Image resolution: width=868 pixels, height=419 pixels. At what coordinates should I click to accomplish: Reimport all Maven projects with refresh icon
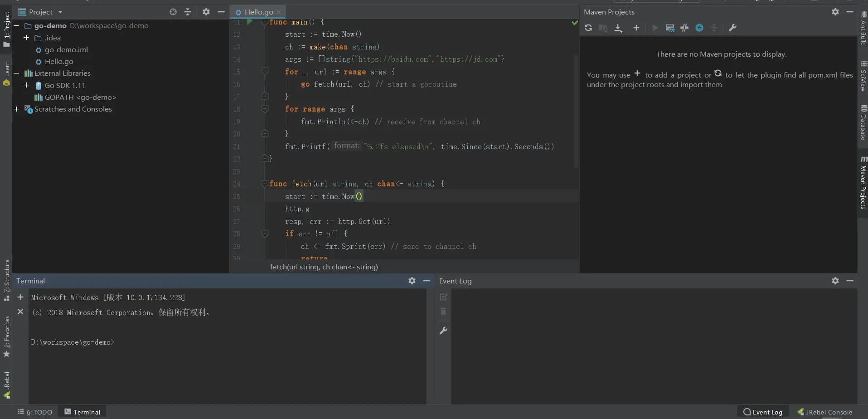pyautogui.click(x=588, y=28)
